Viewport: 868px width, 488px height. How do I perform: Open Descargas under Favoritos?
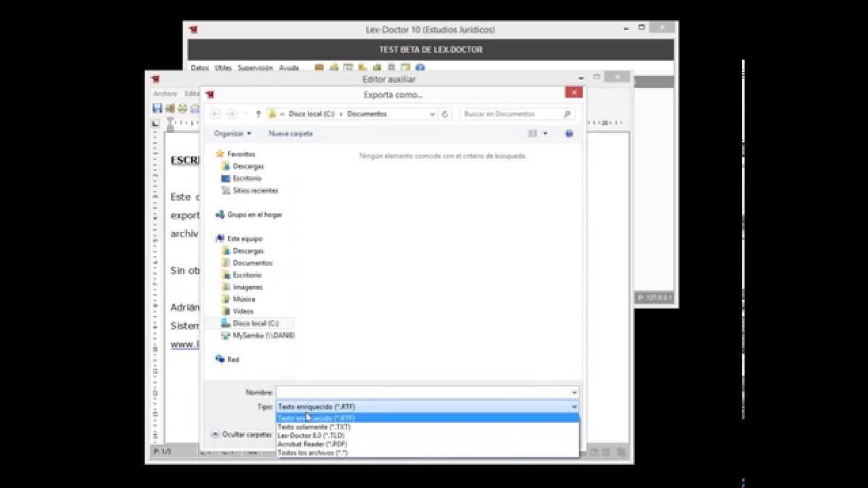pos(243,166)
